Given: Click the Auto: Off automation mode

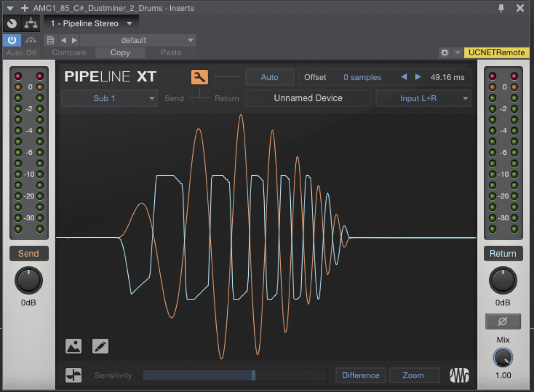Looking at the screenshot, I should pyautogui.click(x=21, y=53).
